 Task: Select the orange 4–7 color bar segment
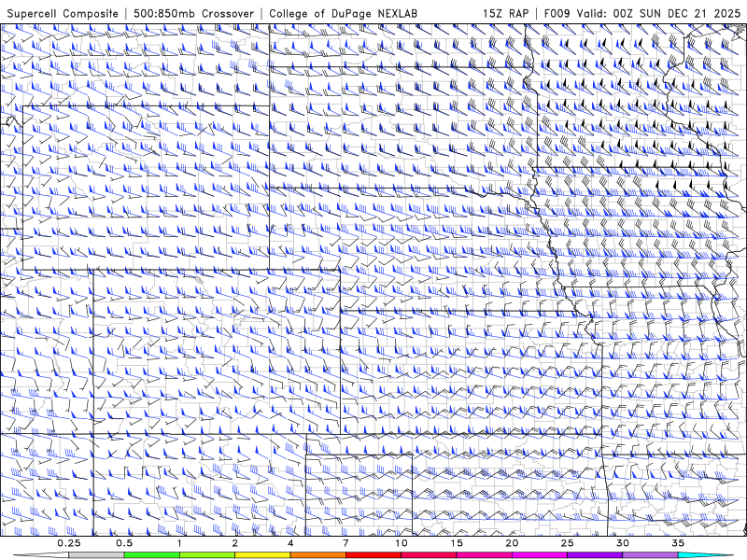[x=317, y=555]
